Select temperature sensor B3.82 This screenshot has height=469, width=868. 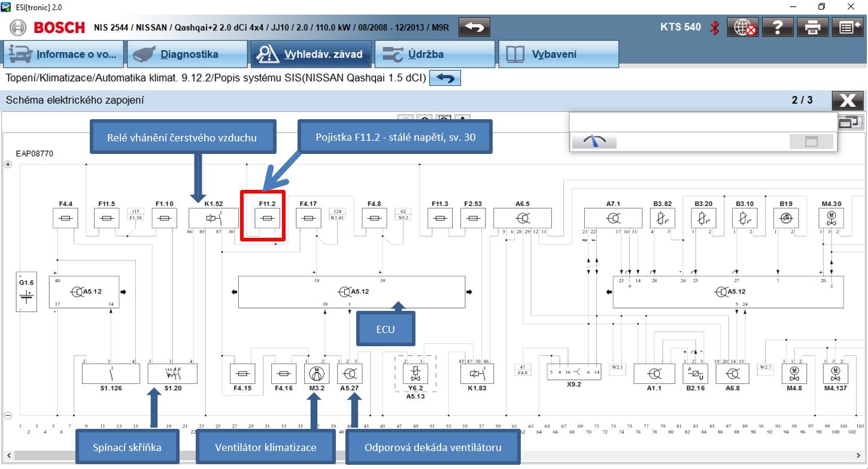coord(662,219)
